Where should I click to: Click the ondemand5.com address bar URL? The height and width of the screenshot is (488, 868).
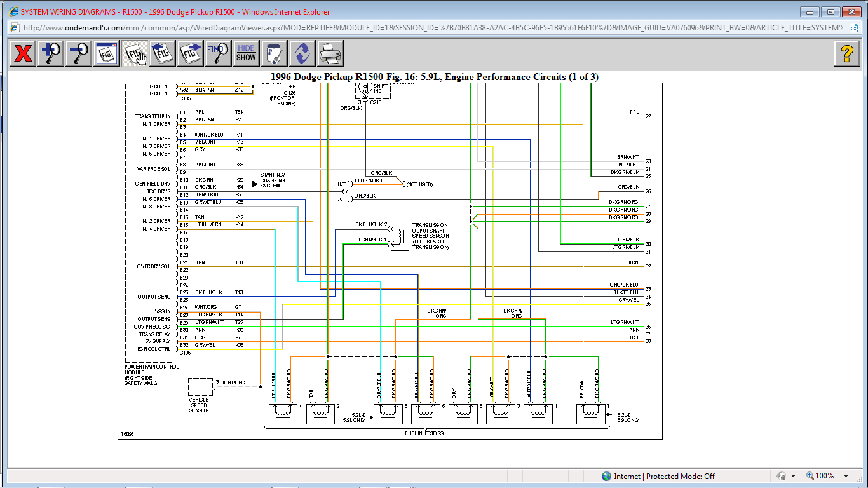(x=433, y=28)
